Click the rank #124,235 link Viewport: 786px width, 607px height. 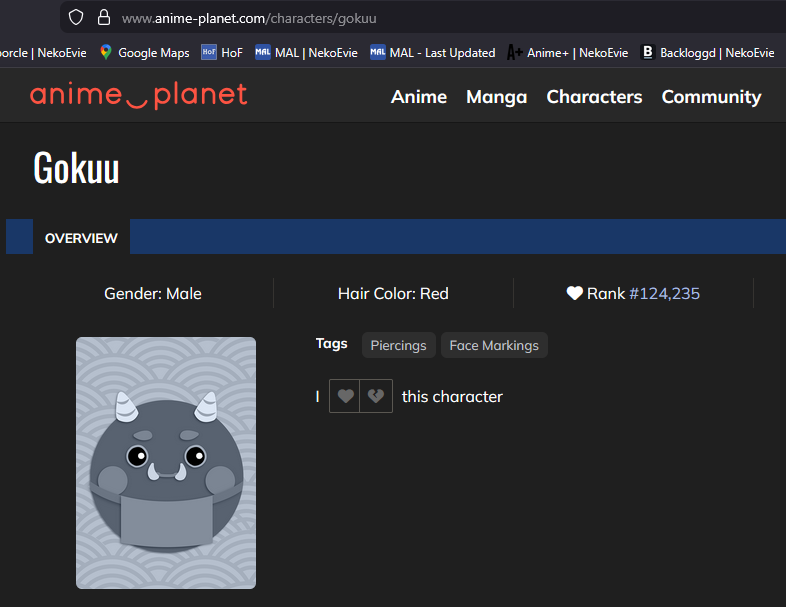pyautogui.click(x=664, y=293)
